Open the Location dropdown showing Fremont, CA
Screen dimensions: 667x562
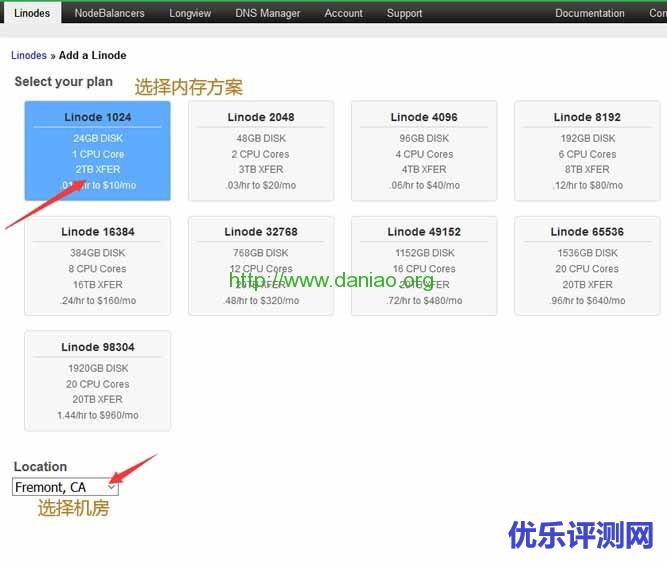pos(65,487)
